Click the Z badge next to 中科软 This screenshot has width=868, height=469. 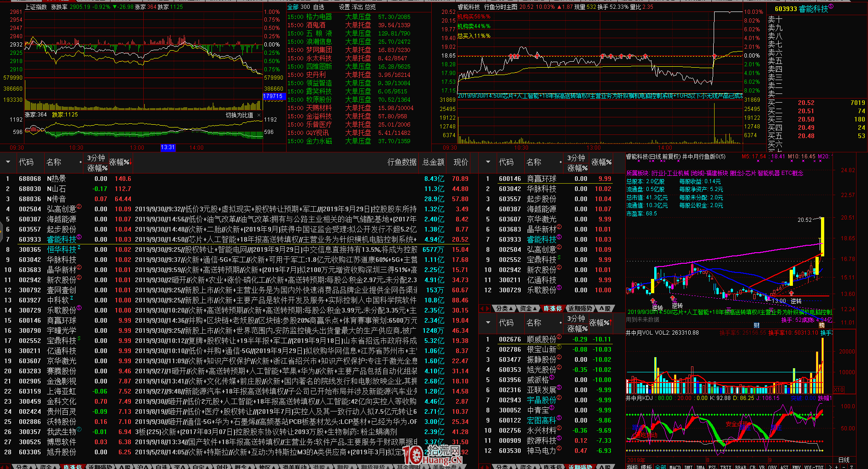(x=71, y=298)
